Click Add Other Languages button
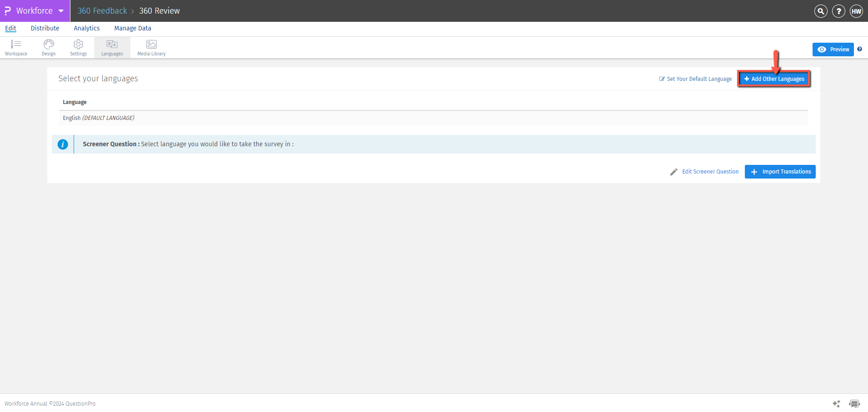The image size is (868, 412). [x=774, y=79]
